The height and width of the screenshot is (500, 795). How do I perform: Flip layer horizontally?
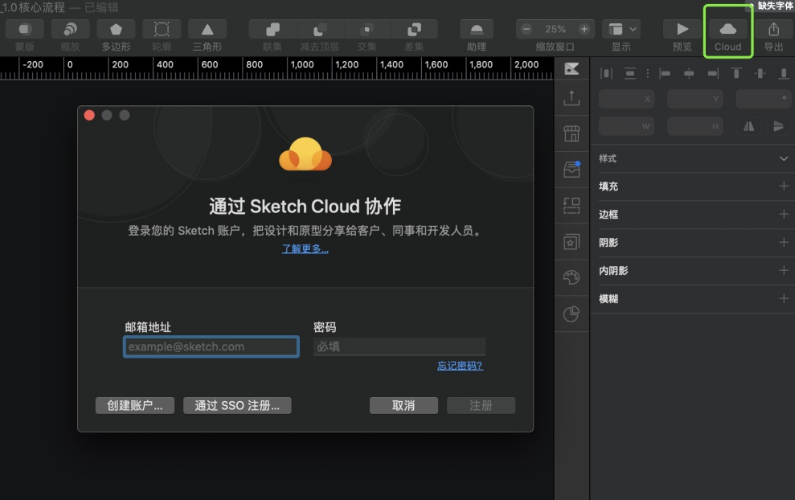coord(749,126)
